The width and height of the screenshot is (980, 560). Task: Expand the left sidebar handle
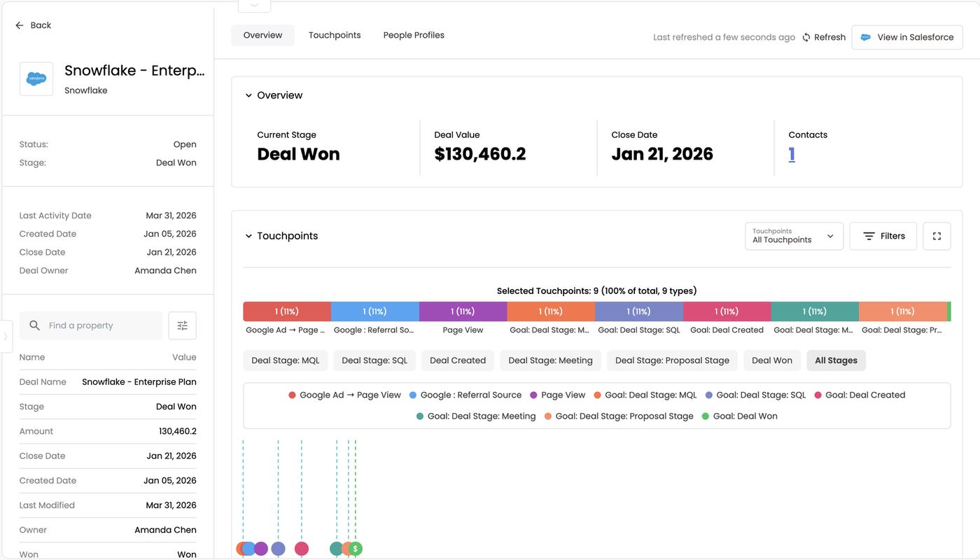pyautogui.click(x=6, y=337)
